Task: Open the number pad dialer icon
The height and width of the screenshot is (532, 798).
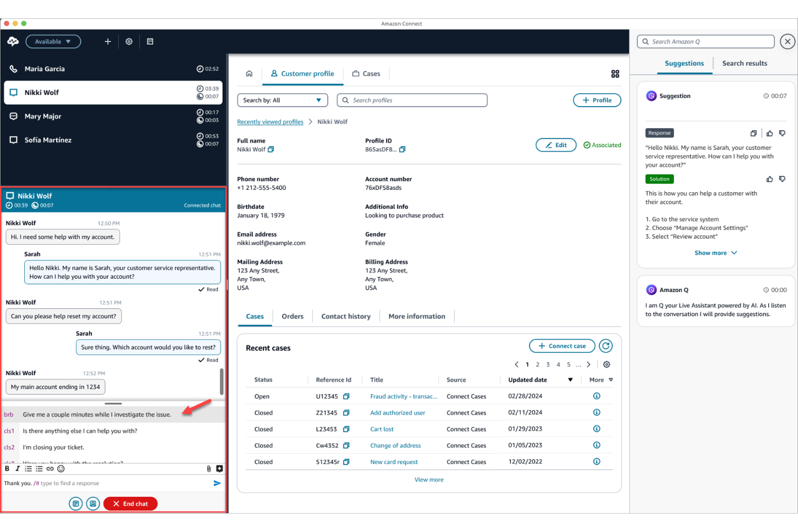Action: pyautogui.click(x=150, y=42)
